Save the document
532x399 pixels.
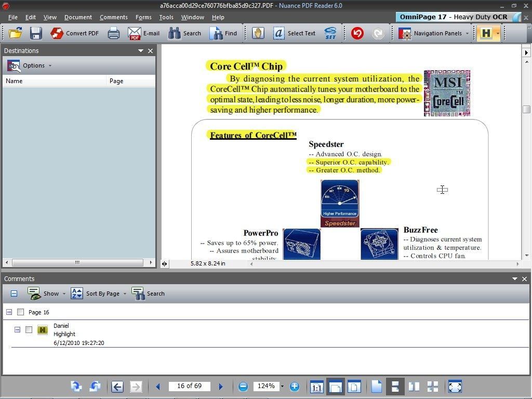(35, 33)
